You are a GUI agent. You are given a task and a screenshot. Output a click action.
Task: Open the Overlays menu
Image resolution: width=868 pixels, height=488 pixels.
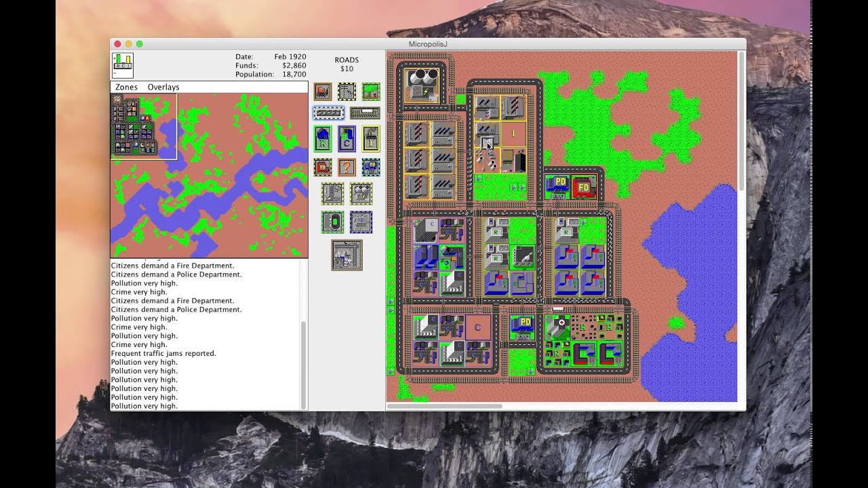[x=163, y=87]
